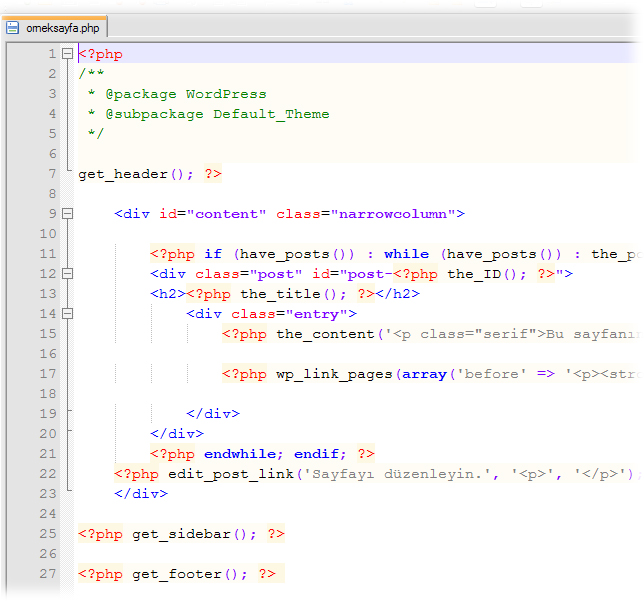Viewport: 644px width, 601px height.
Task: Click the 'id="content"' attribute
Action: coord(213,214)
